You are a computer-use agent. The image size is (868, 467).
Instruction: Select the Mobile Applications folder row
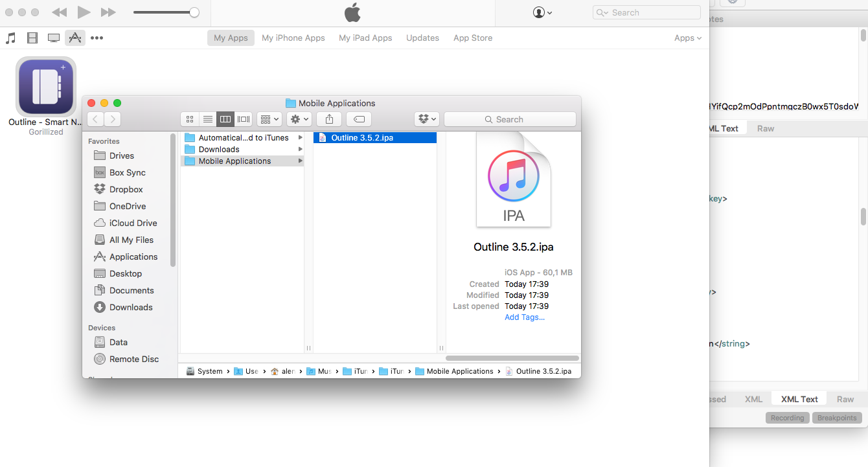tap(242, 161)
